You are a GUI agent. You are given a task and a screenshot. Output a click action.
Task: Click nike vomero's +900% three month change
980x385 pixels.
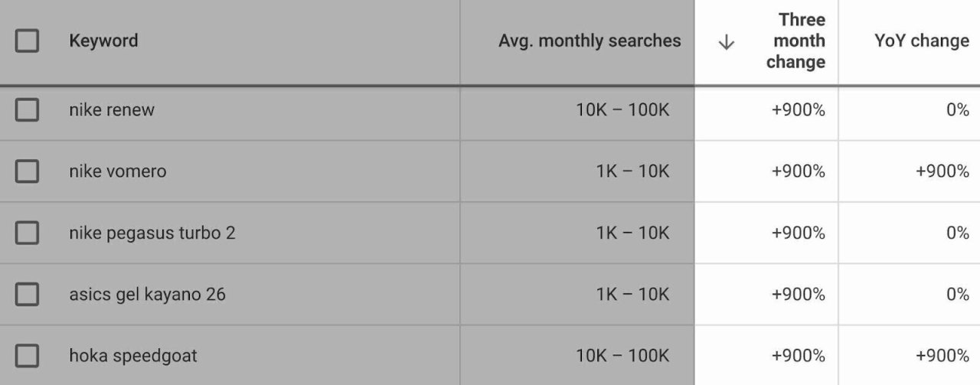(x=798, y=171)
